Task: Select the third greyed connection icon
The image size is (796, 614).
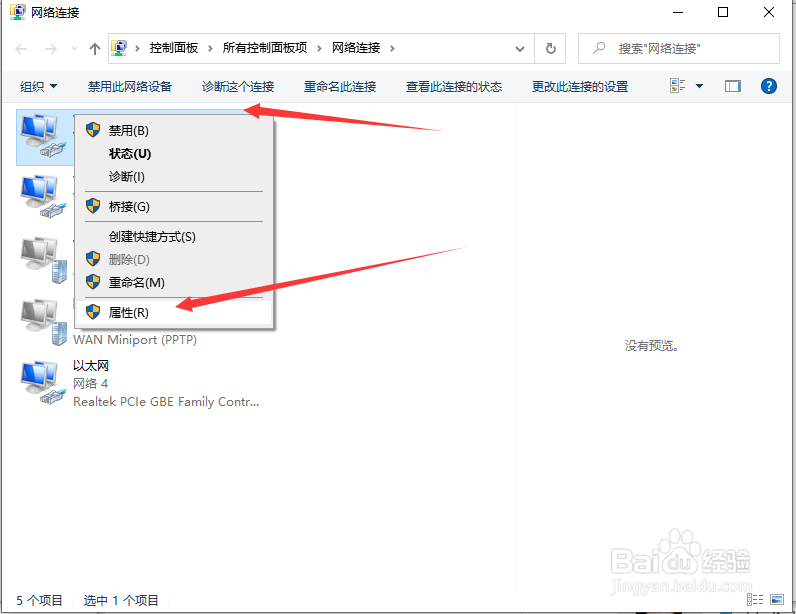Action: coord(44,260)
